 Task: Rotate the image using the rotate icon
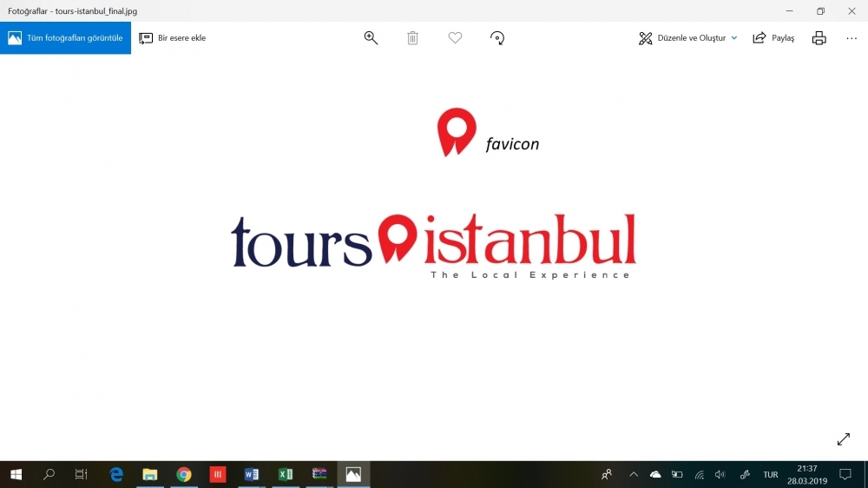(497, 38)
